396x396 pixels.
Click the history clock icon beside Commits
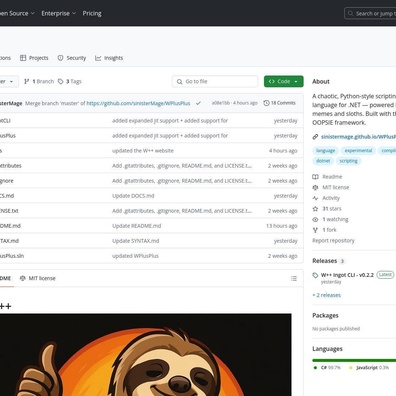(x=266, y=103)
